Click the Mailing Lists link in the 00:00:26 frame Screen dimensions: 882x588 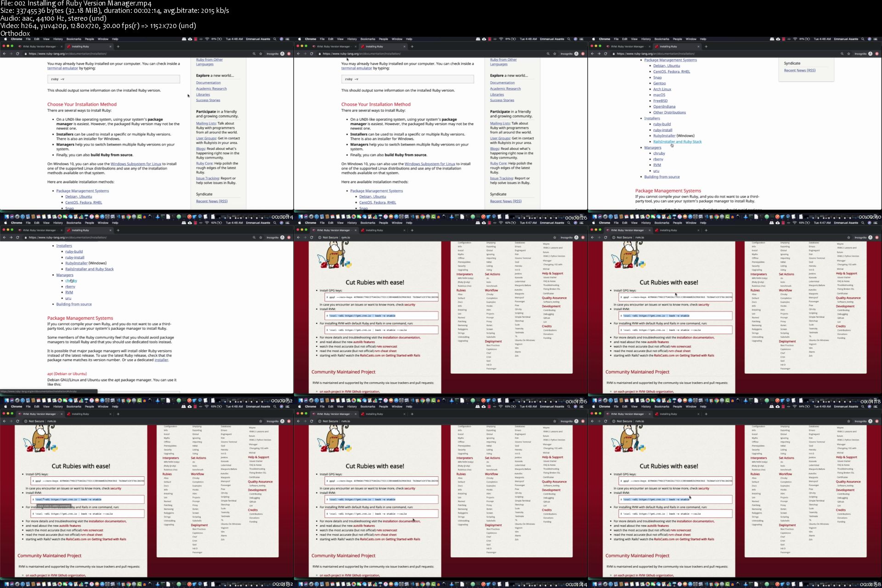(500, 123)
